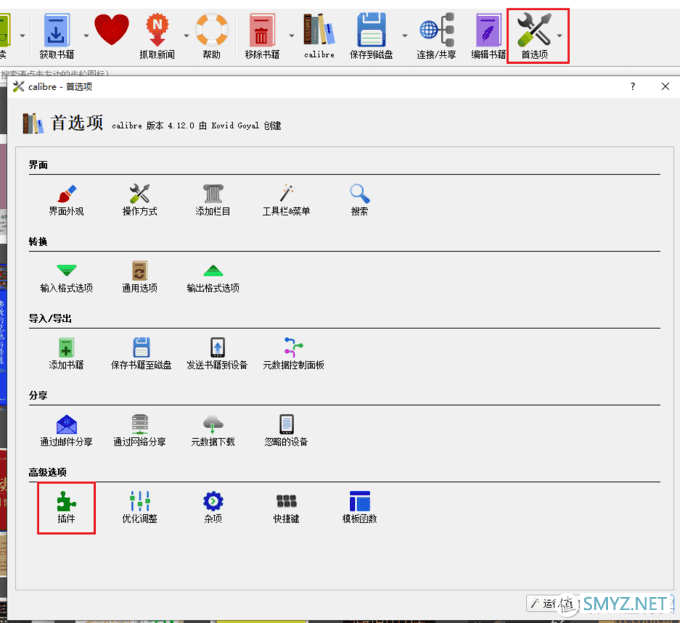The width and height of the screenshot is (680, 623).
Task: Open the 帮助 (Help) lifebuoy icon
Action: pos(212,36)
